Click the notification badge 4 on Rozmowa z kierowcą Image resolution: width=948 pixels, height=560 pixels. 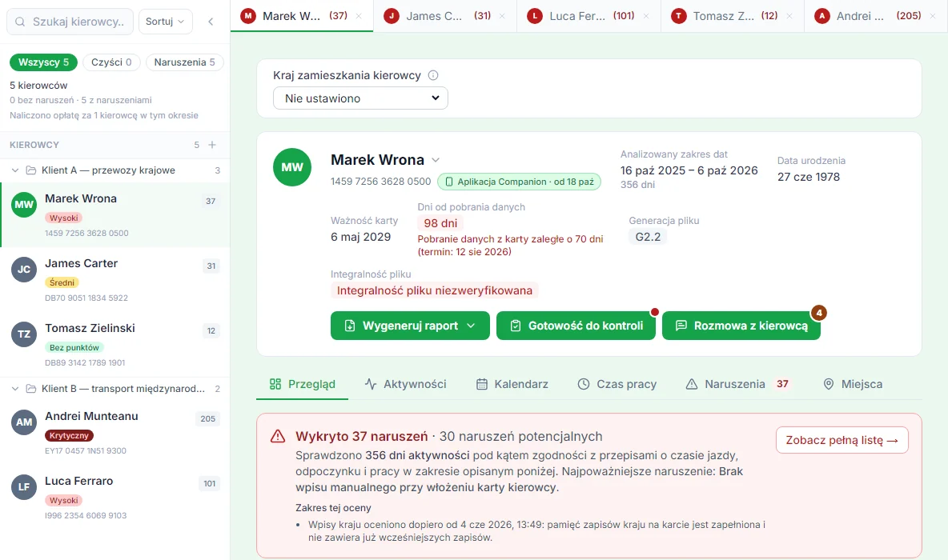click(818, 312)
